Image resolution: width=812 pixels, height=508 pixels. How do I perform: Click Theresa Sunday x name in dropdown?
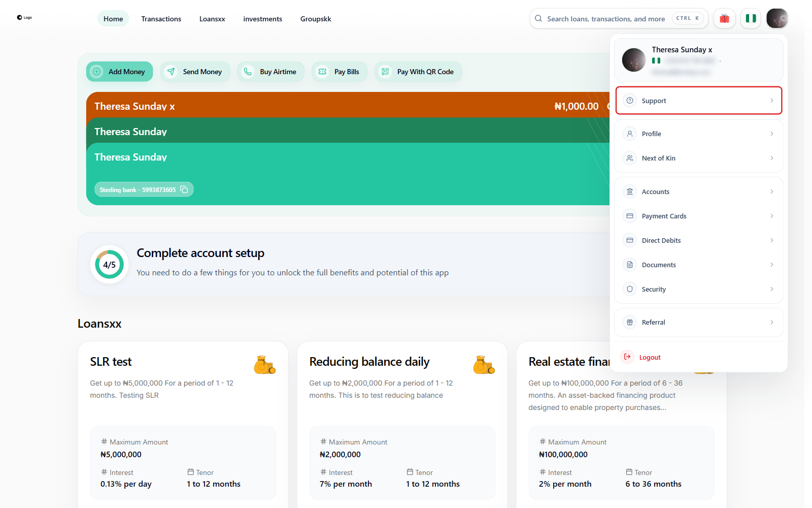[682, 50]
